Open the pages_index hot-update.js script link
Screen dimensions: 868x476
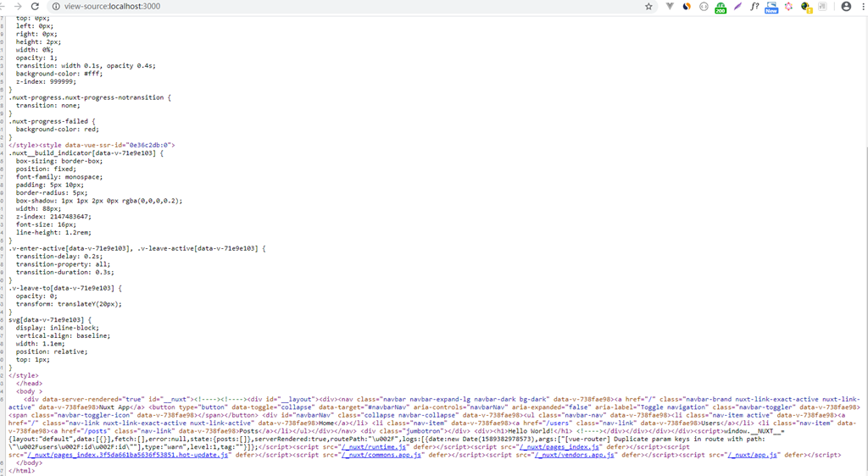click(x=128, y=455)
